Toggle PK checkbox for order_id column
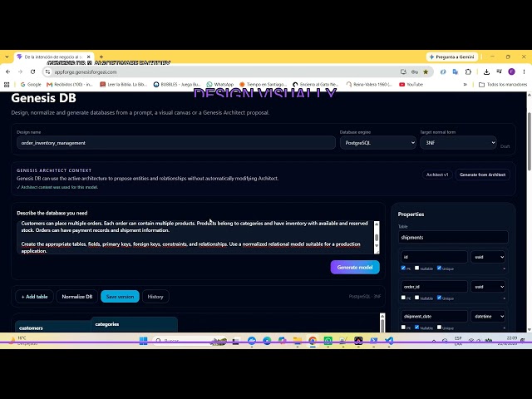Screen dimensions: 532x399 click(403, 298)
